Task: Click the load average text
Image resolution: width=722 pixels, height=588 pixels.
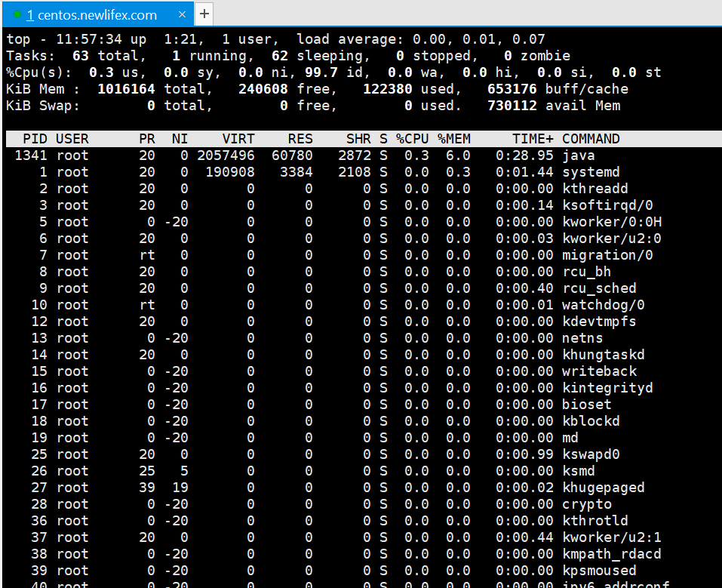Action: tap(420, 39)
